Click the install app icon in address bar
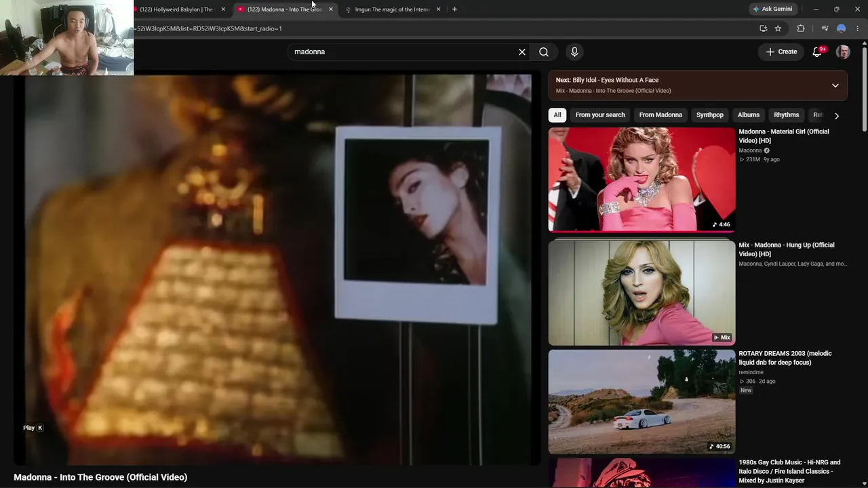The width and height of the screenshot is (868, 488). (x=764, y=28)
